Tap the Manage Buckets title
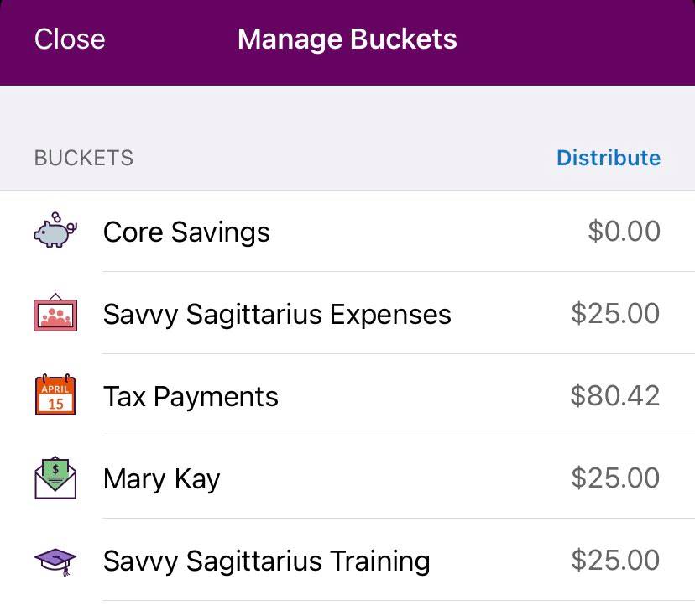 coord(347,39)
